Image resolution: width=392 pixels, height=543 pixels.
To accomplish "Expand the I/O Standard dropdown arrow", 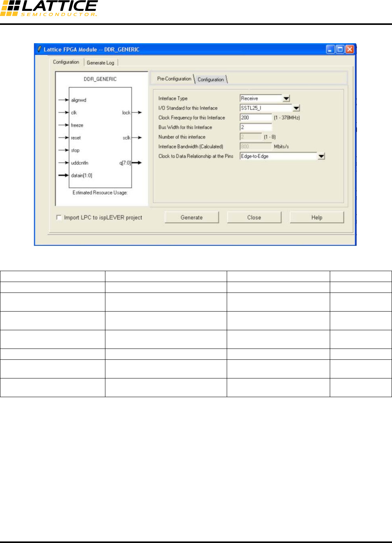I will [x=296, y=108].
